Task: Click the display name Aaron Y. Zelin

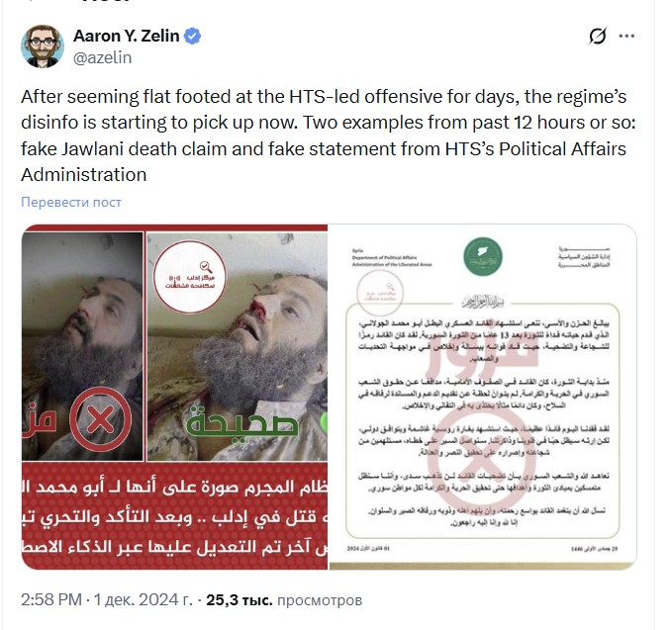Action: click(126, 36)
